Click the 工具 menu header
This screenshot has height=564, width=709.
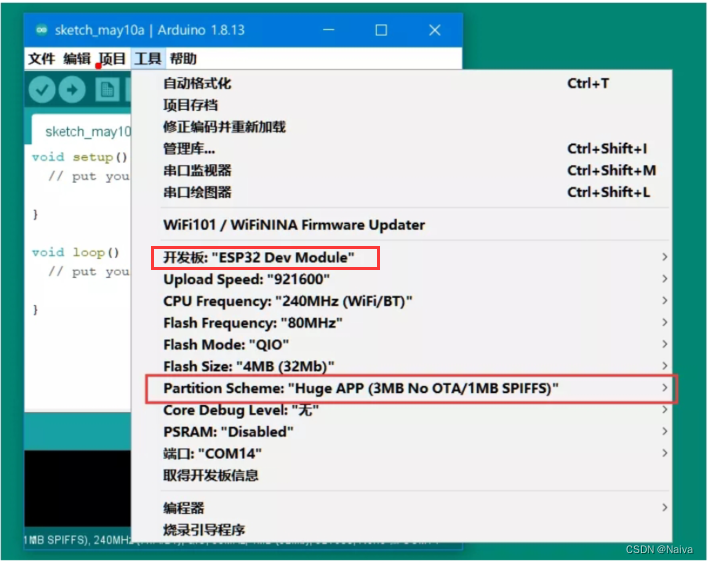147,58
